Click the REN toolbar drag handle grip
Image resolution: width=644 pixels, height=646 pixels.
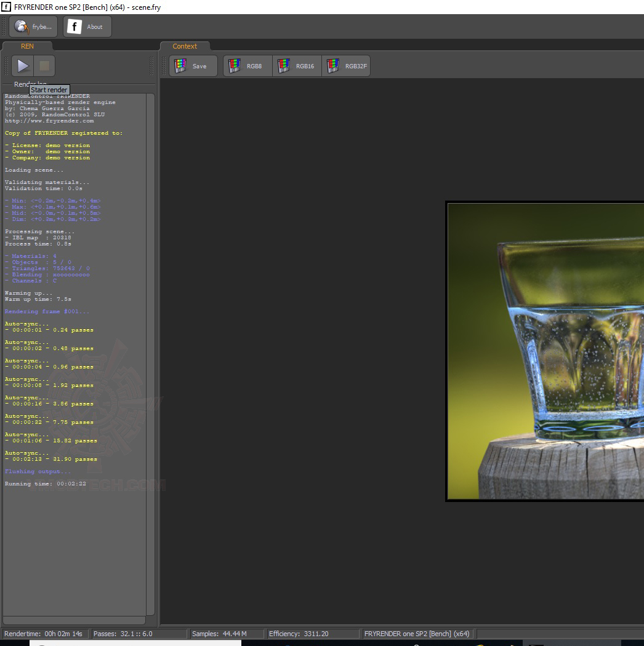click(6, 66)
